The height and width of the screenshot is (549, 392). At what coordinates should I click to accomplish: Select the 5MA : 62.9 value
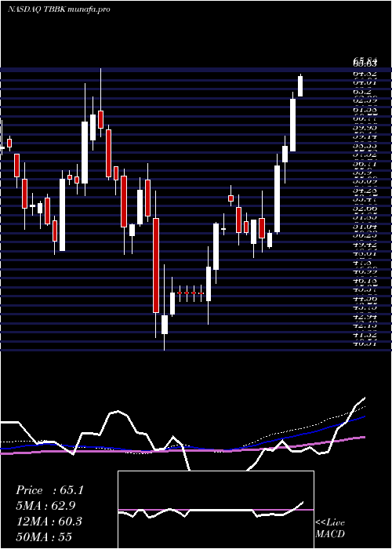[x=45, y=506]
